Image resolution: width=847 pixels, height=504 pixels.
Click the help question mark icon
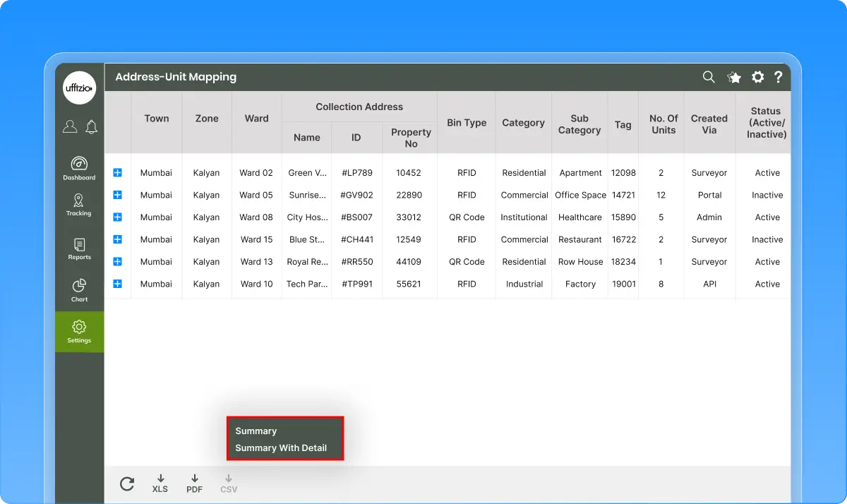click(x=778, y=78)
